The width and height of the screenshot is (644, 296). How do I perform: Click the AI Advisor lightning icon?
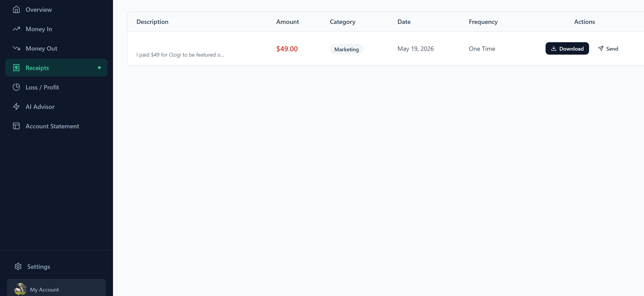16,107
